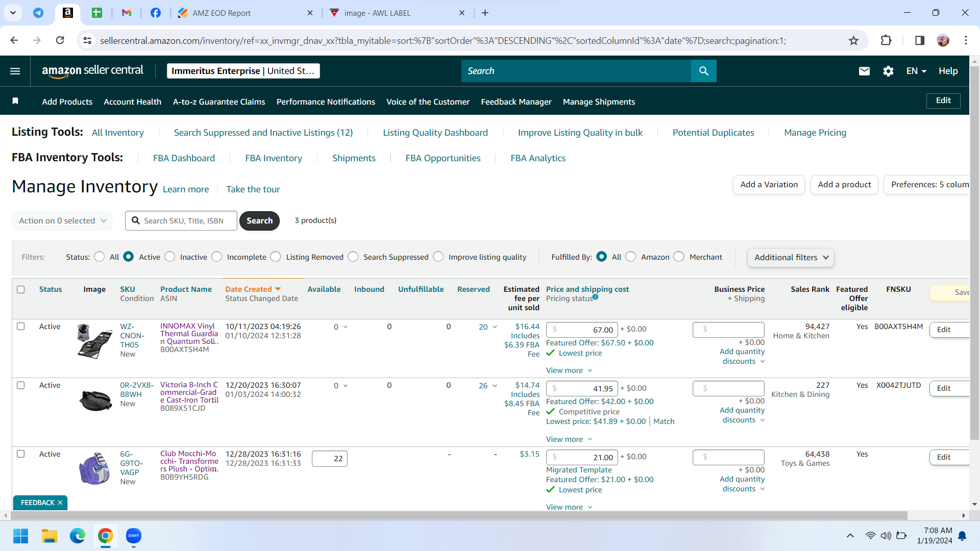Open the Windows Start menu

20,536
